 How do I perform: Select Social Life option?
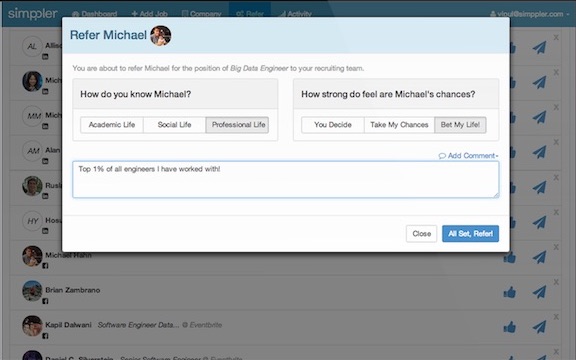174,125
